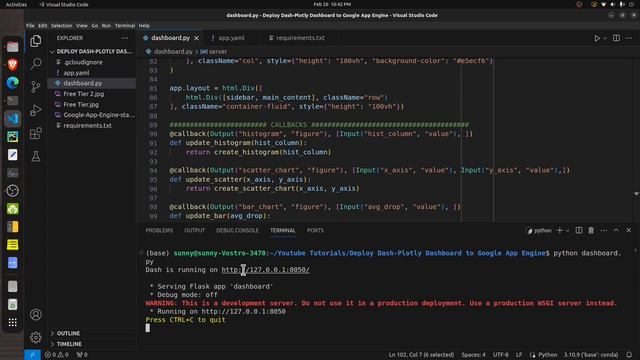Show Applications grid in dock
Viewport: 640px width, 360px height.
coord(13,322)
